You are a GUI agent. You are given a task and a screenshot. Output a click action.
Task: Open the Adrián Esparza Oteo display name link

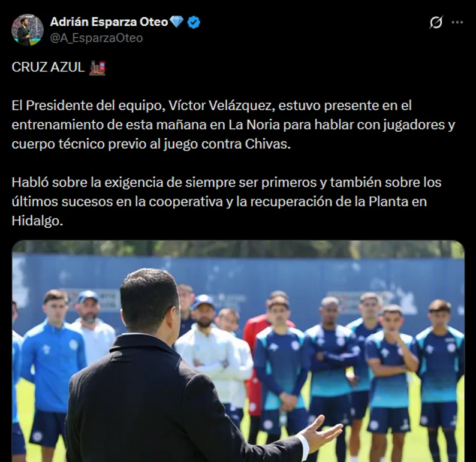[x=109, y=22]
